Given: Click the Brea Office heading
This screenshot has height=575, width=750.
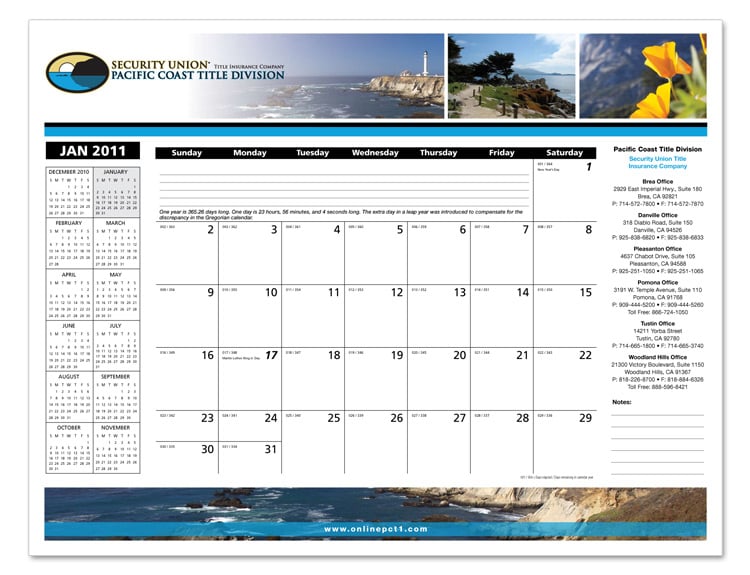Looking at the screenshot, I should pyautogui.click(x=658, y=181).
